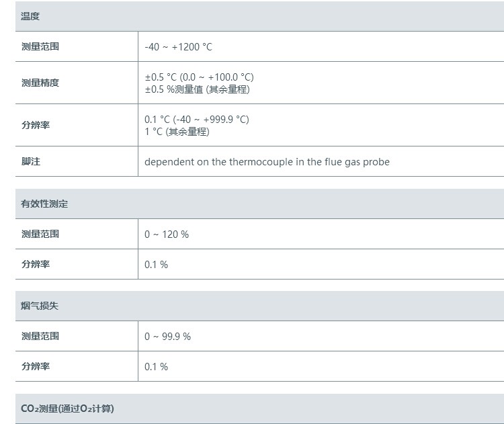Screen dimensions: 504x424
Task: Click the CO₂测量(通过O₂计算) section header
Action: tap(72, 409)
